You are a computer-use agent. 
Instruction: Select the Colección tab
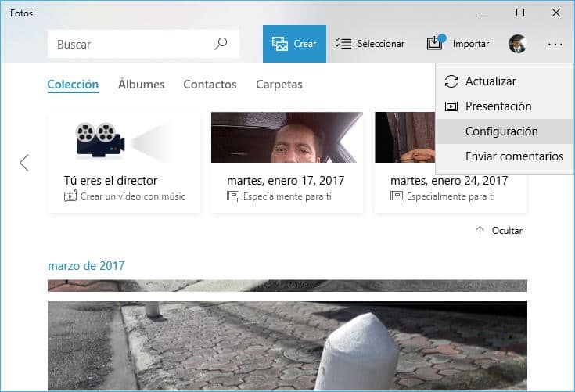(73, 85)
